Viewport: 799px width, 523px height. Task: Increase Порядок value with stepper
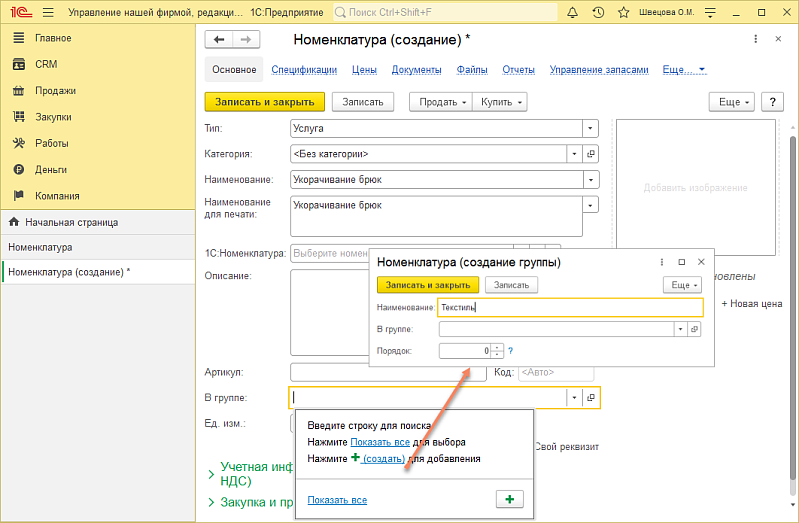[x=497, y=347]
